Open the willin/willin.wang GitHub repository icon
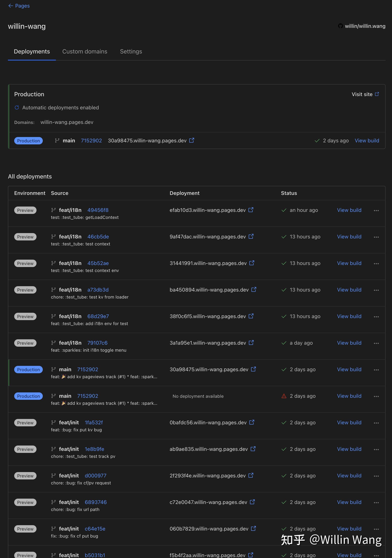Screen dimensions: 392x558 [341, 26]
